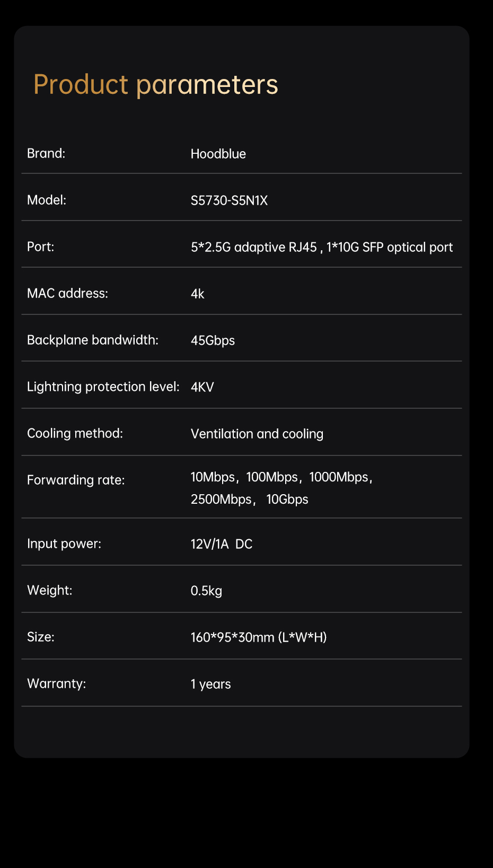Click the "Backplane bandwidth:" label
Image resolution: width=493 pixels, height=868 pixels.
[93, 340]
